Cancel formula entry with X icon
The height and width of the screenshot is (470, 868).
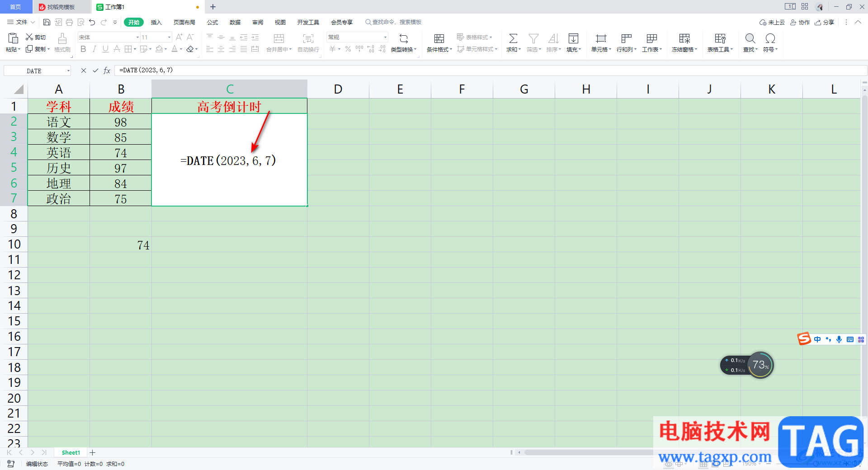point(84,70)
